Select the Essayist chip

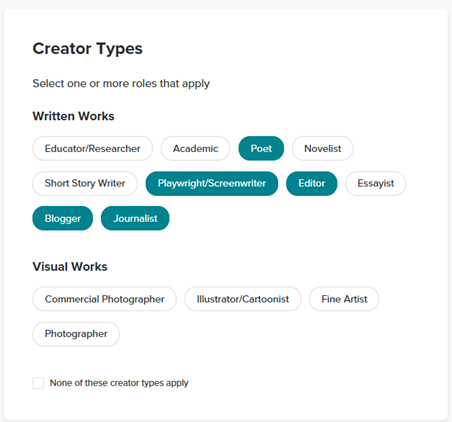(376, 183)
